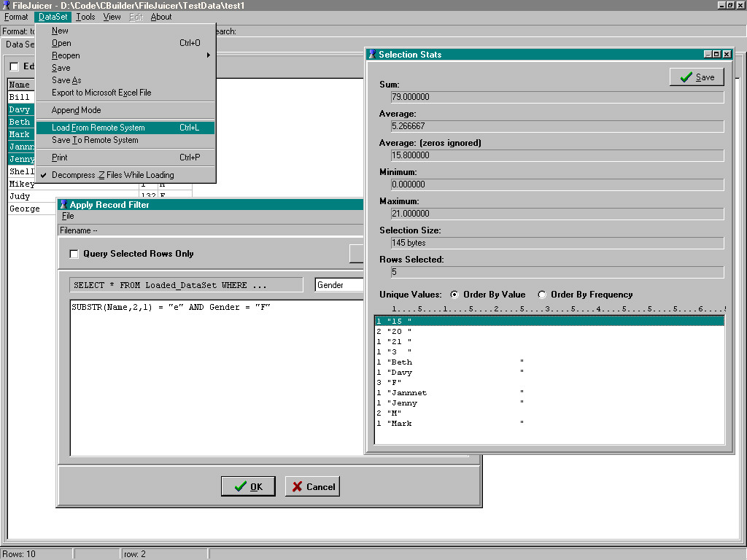The width and height of the screenshot is (747, 560).
Task: Close the Selection Stats window
Action: 727,54
